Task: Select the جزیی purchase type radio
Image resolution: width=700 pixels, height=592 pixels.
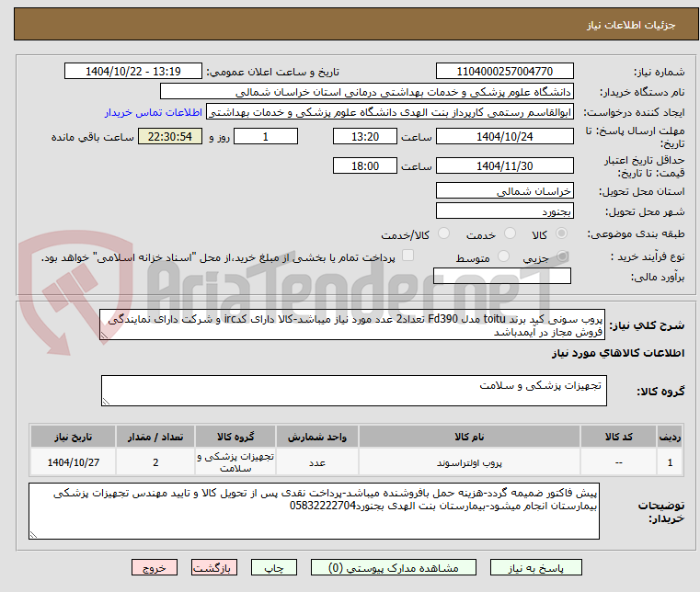Action: pos(562,256)
